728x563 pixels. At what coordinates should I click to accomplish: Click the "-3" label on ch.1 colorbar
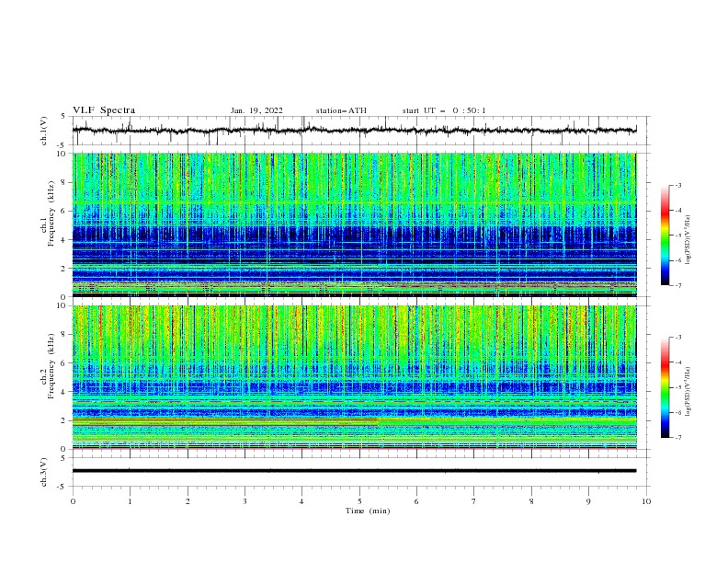tap(677, 185)
